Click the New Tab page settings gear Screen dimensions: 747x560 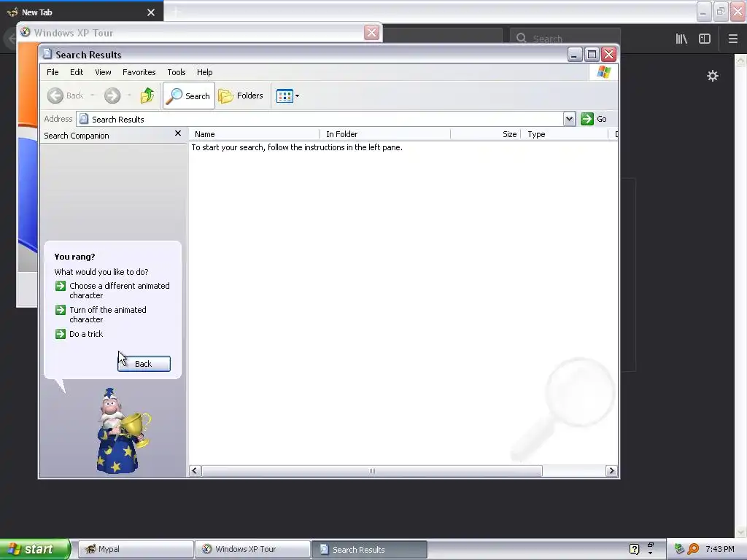712,76
